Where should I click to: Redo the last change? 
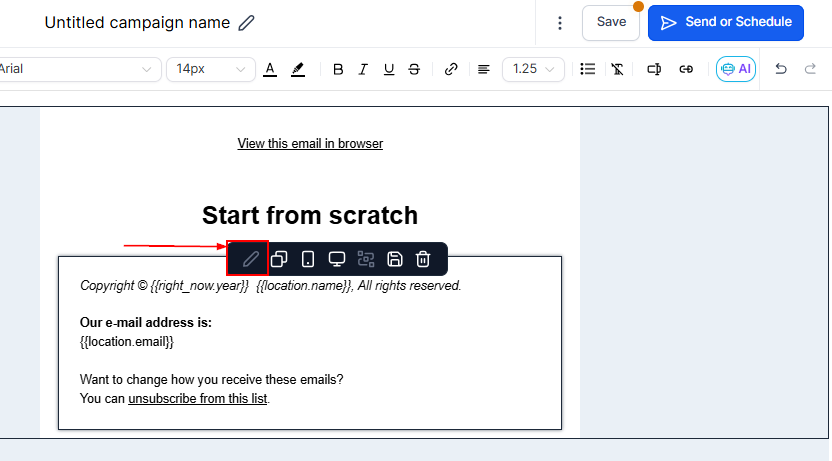[810, 69]
